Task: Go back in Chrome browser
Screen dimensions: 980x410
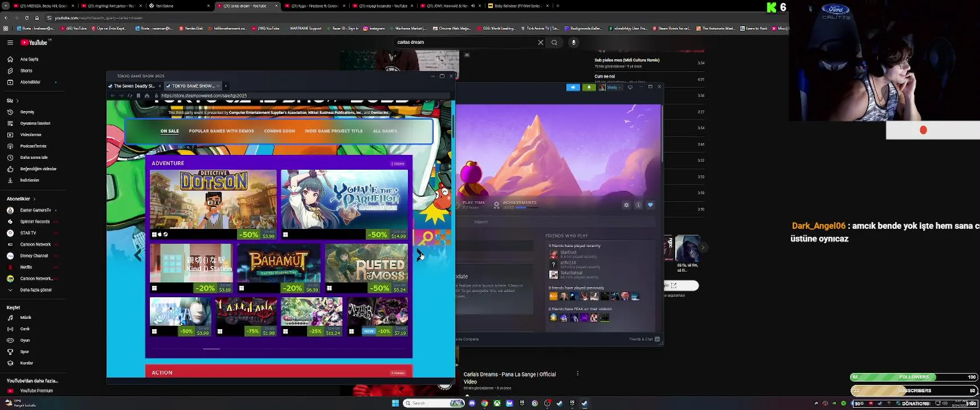Action: (x=6, y=18)
